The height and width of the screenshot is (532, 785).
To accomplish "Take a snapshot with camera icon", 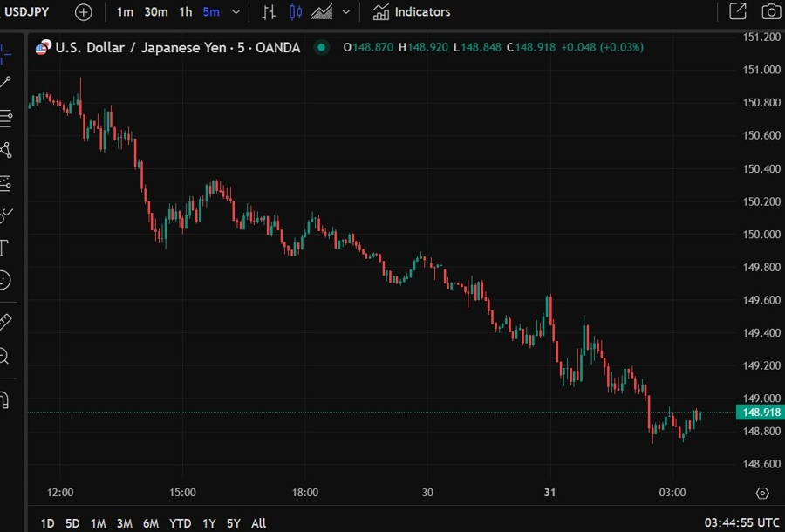I will point(770,11).
